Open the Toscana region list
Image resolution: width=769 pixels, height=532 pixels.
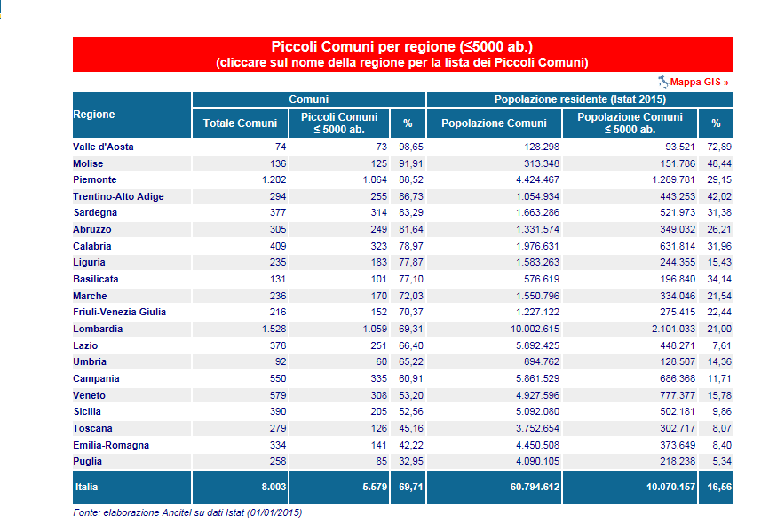(92, 428)
